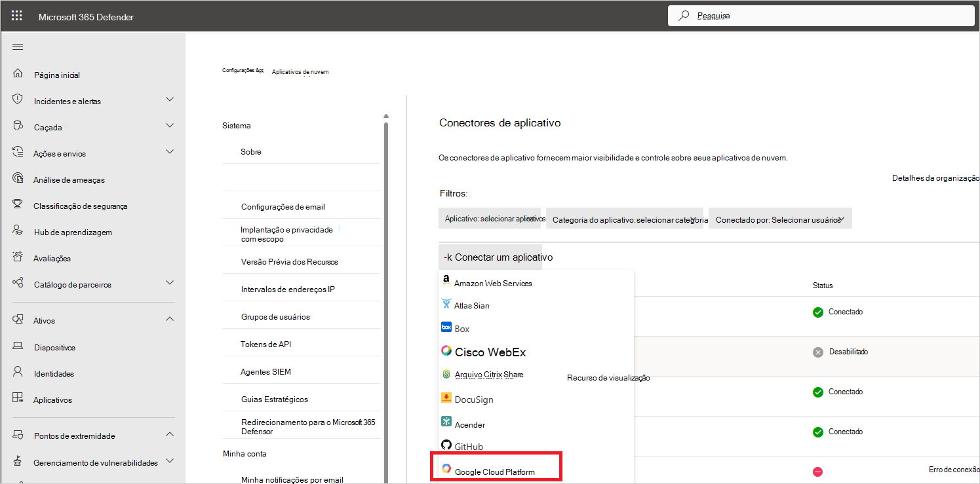
Task: Open Conectado por filter dropdown
Action: 780,219
